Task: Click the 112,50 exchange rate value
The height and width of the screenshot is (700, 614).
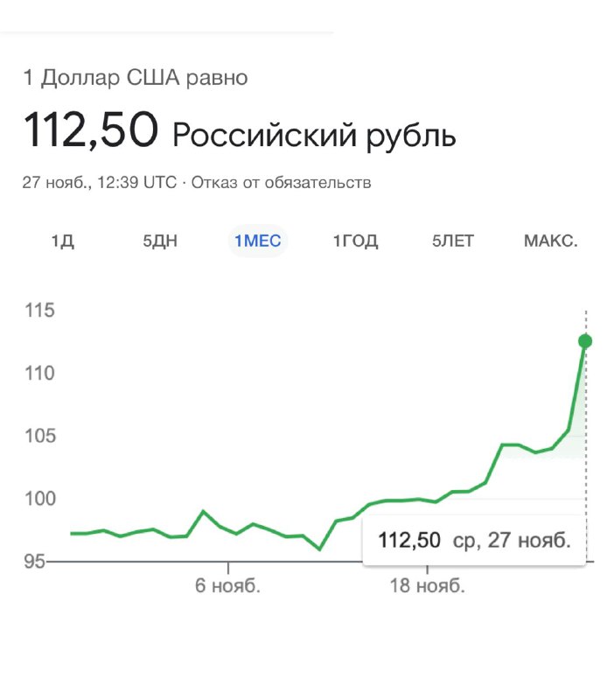Action: [91, 129]
